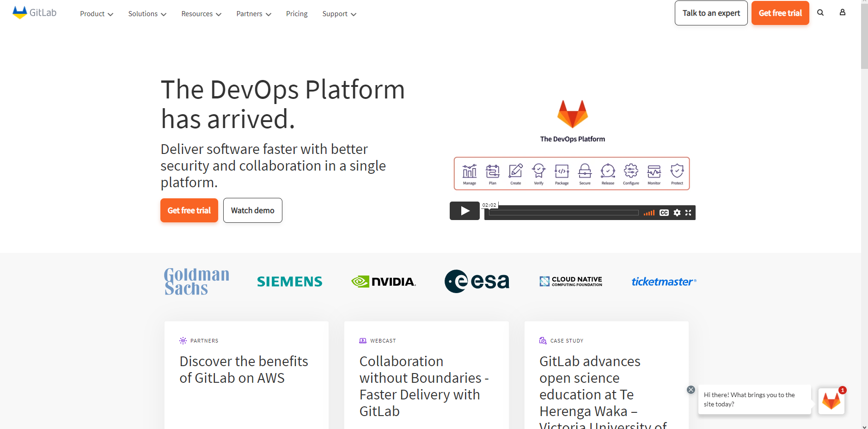Open the Ticketmaster logo
868x429 pixels.
pos(664,282)
